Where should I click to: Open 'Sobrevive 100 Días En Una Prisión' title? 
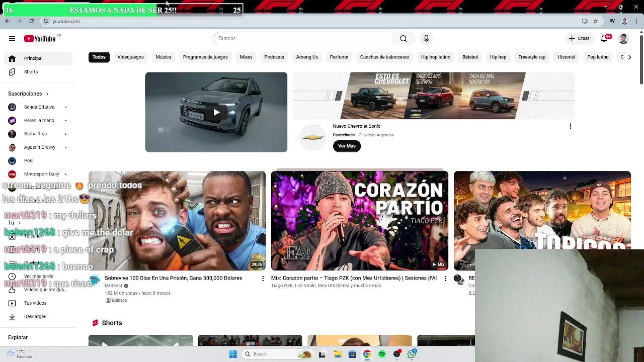point(173,278)
